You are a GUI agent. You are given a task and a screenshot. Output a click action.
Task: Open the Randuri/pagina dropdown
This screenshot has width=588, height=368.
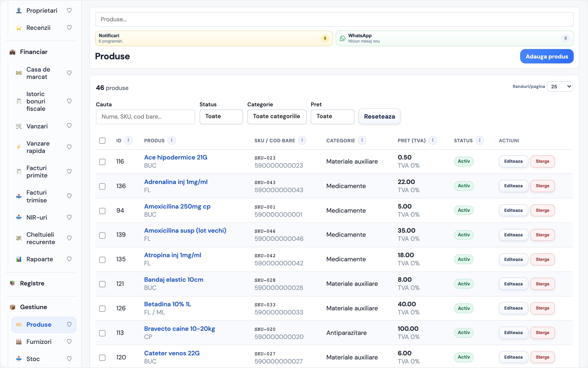[x=560, y=87]
